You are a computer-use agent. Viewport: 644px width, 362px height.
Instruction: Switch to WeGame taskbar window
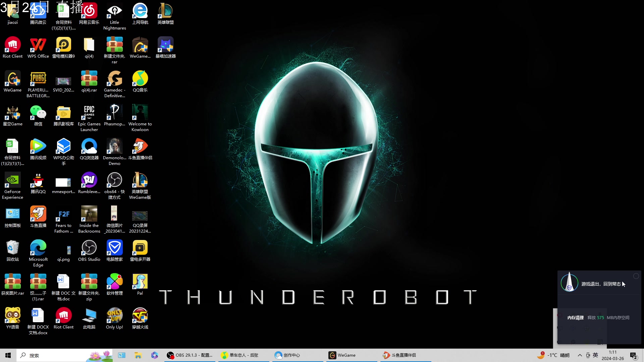[x=352, y=355]
